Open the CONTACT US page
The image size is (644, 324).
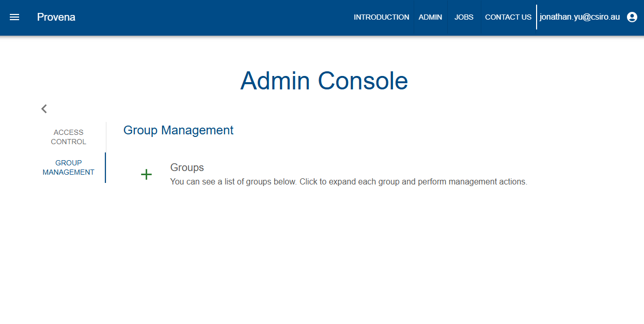(x=508, y=17)
